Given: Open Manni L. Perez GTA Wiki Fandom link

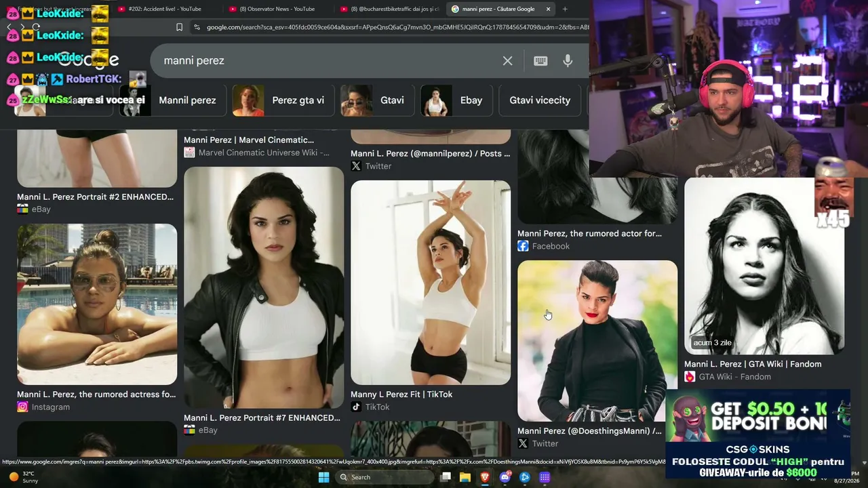Looking at the screenshot, I should point(753,364).
